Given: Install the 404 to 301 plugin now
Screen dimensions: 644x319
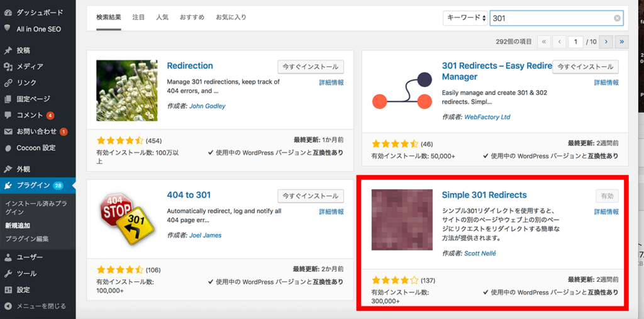Looking at the screenshot, I should click(311, 196).
